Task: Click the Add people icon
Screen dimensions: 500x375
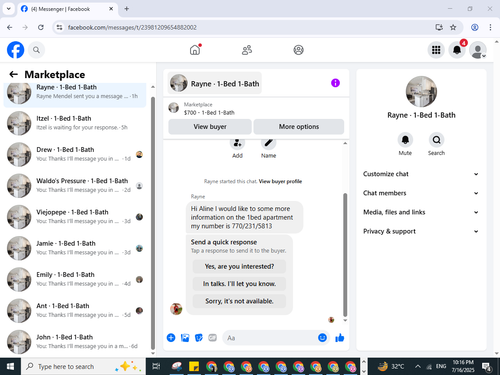Action: (237, 143)
